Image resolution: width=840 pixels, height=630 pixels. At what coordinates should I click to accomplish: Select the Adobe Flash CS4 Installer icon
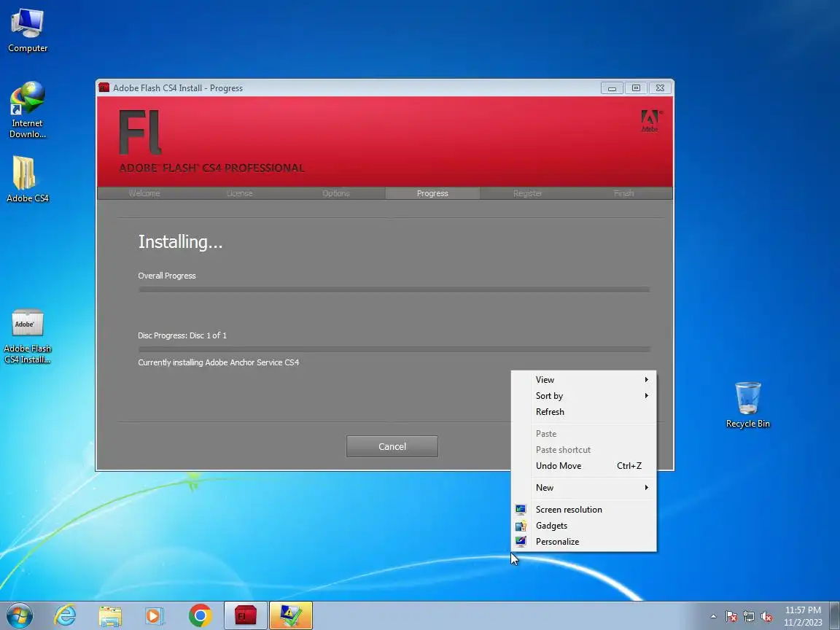[x=27, y=336]
